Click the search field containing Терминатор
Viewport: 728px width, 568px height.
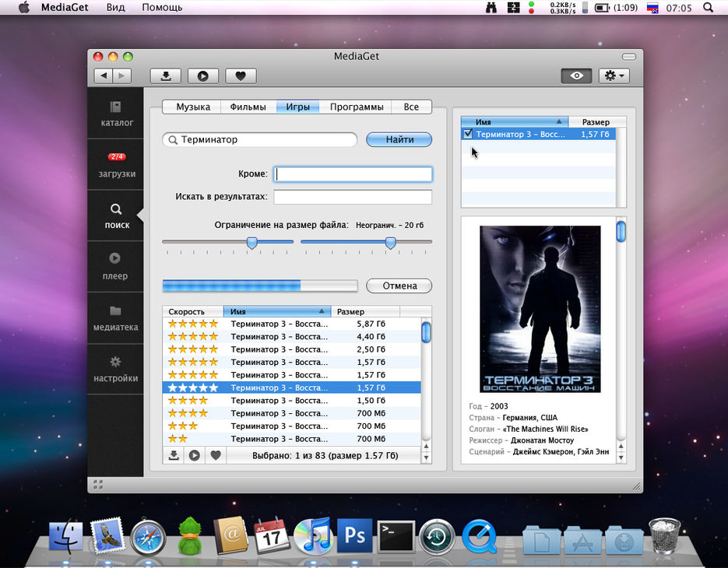click(x=260, y=140)
